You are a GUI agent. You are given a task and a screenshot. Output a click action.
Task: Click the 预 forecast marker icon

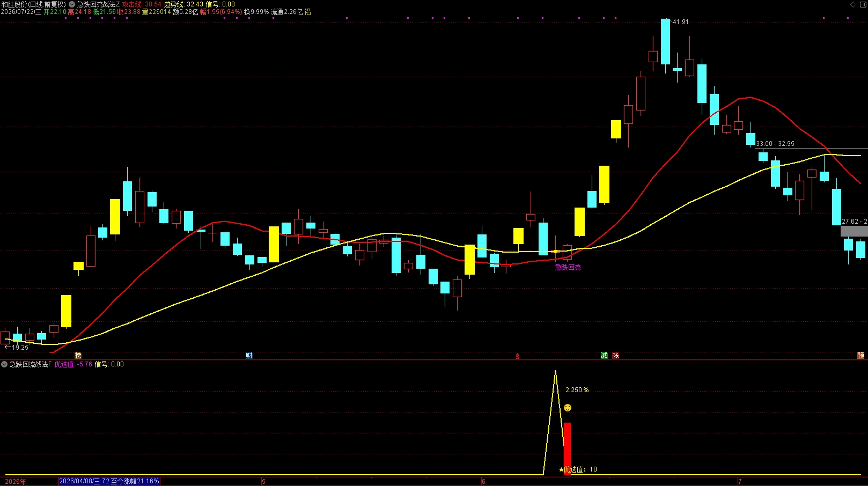click(860, 356)
